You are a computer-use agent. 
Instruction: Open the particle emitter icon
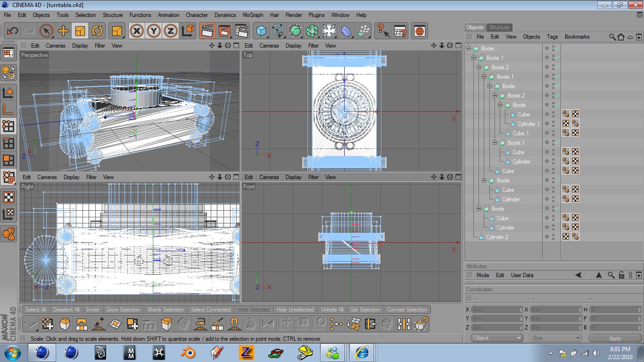(x=363, y=31)
